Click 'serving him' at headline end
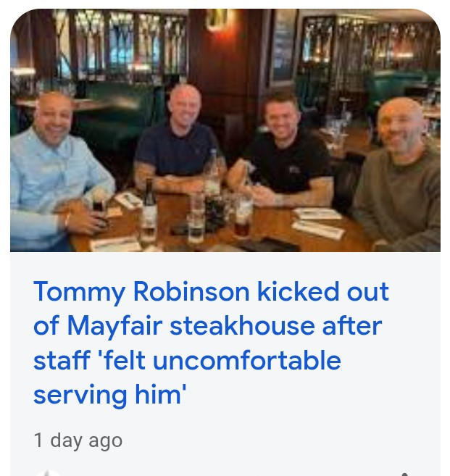The height and width of the screenshot is (476, 450). (109, 396)
